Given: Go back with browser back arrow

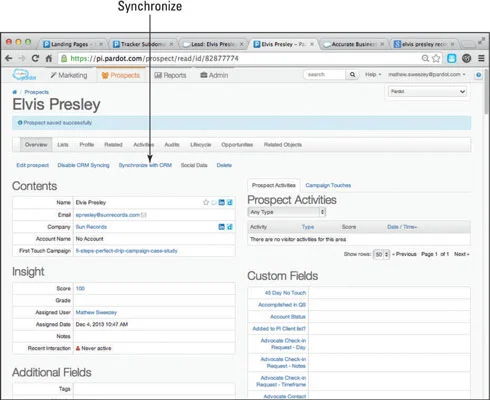Looking at the screenshot, I should click(x=9, y=58).
